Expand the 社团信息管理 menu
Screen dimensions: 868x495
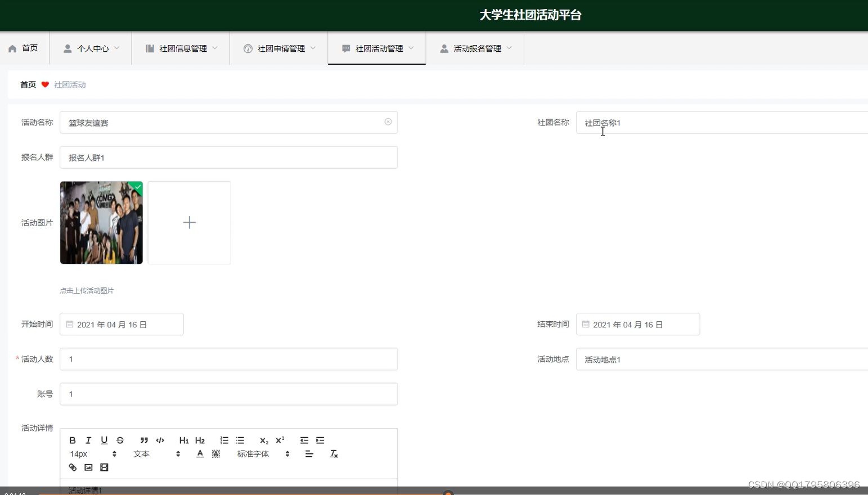[x=181, y=48]
